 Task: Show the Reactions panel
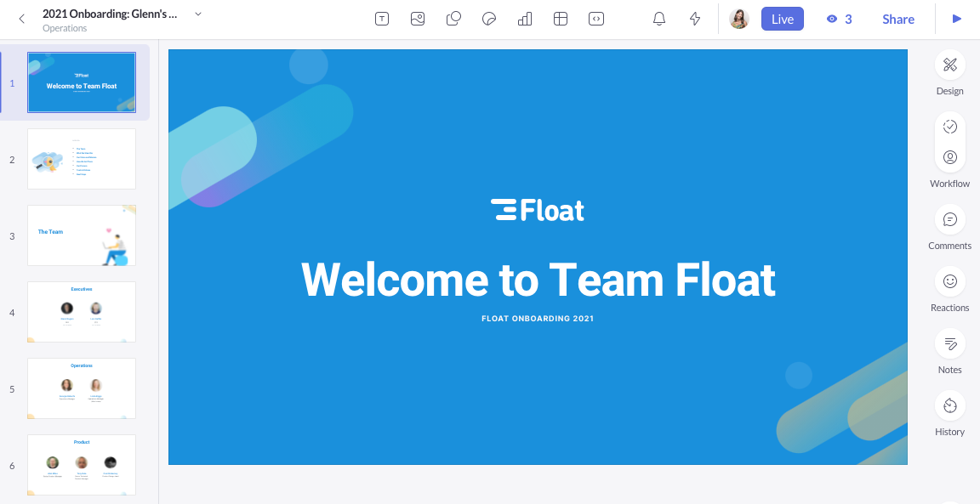(x=949, y=281)
